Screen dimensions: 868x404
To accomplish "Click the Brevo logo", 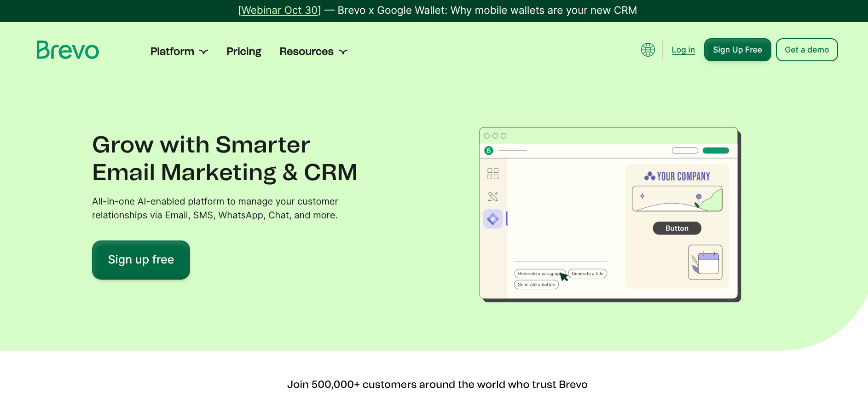I will [x=68, y=50].
